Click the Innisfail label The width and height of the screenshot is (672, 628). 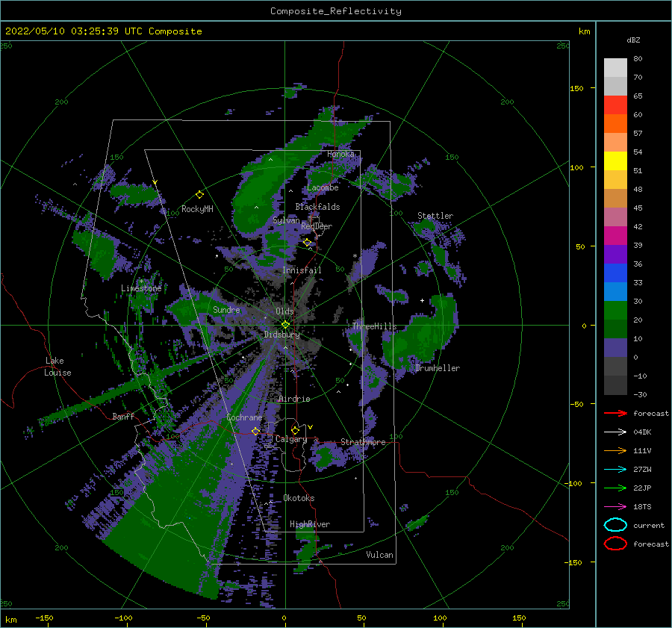pyautogui.click(x=302, y=270)
